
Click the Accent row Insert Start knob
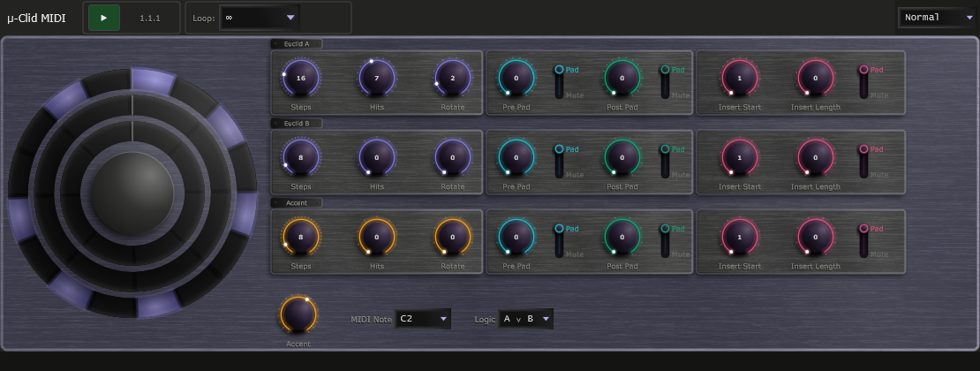(x=739, y=237)
